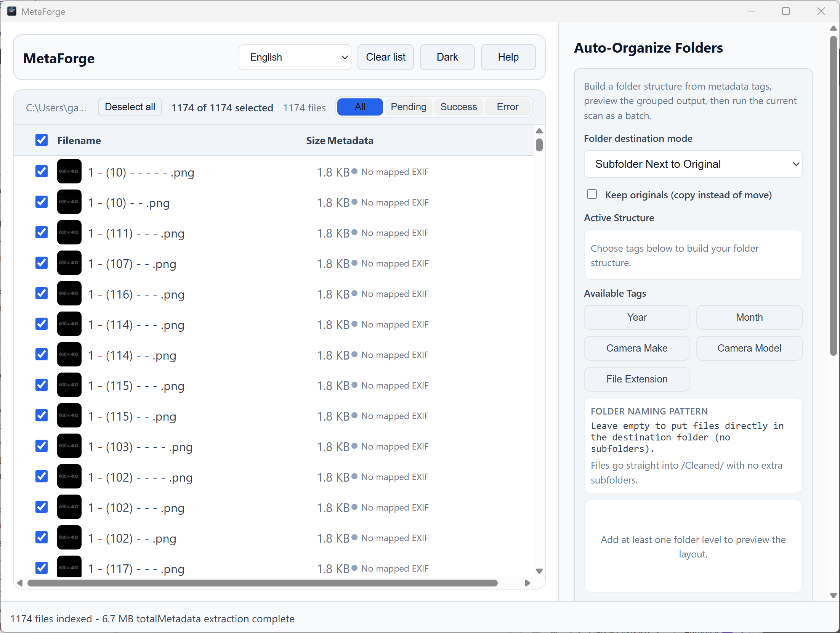Click the folder path C:\Users\ga...
The height and width of the screenshot is (633, 840).
pyautogui.click(x=56, y=108)
